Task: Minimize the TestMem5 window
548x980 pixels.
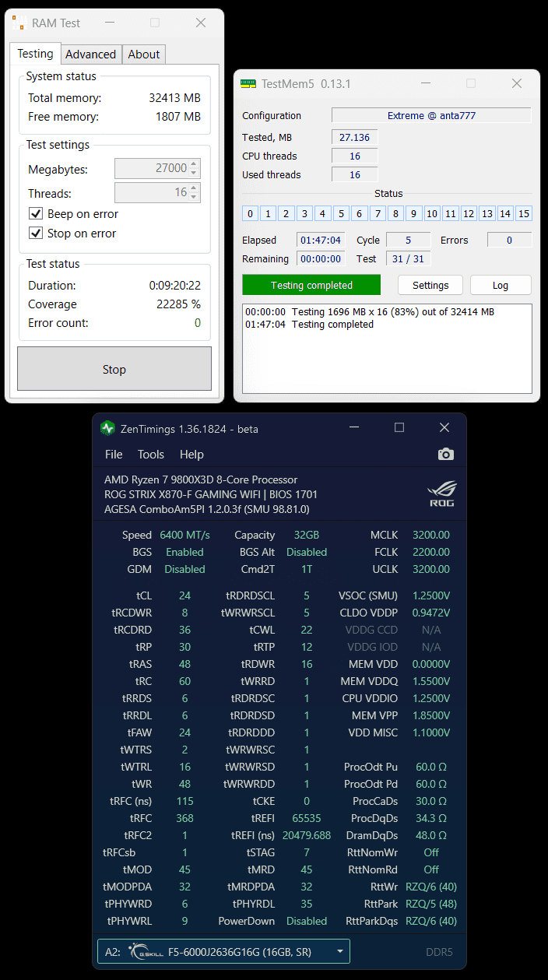Action: (426, 83)
